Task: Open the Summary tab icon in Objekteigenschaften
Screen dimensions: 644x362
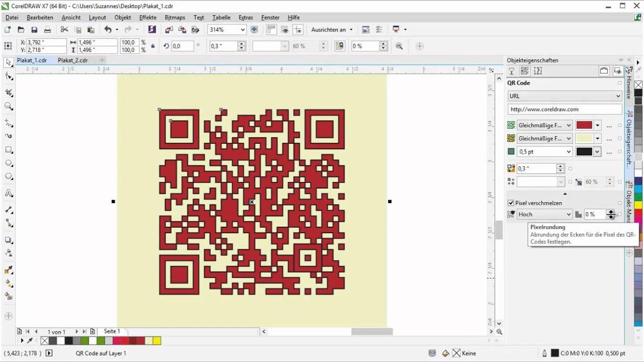Action: pyautogui.click(x=538, y=71)
